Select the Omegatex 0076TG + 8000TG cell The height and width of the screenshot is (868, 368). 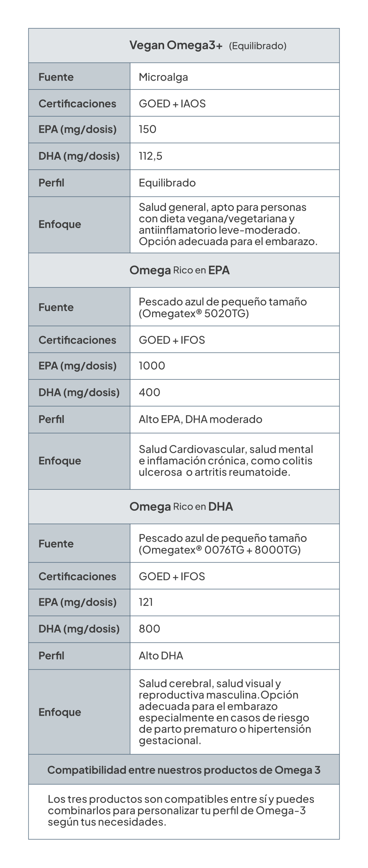point(222,544)
